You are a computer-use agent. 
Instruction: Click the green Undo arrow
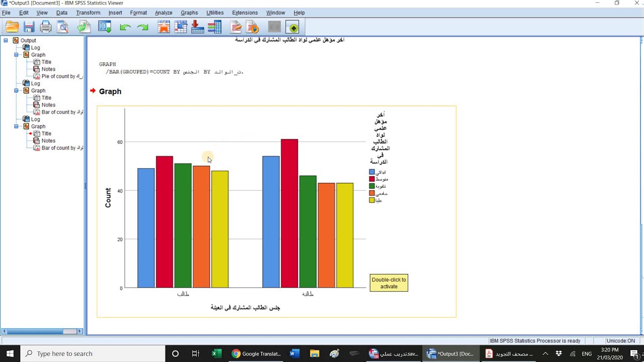click(126, 27)
